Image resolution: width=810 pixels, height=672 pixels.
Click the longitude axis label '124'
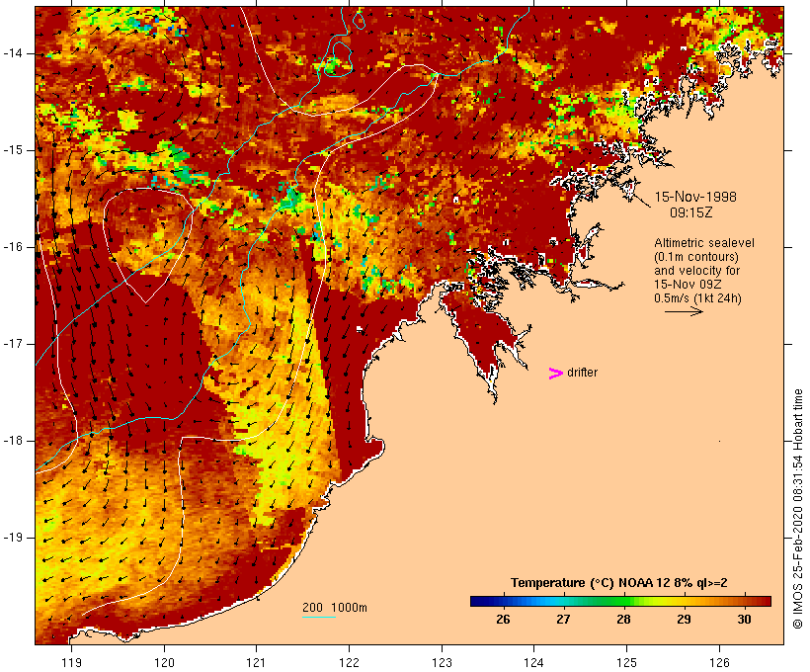534,662
